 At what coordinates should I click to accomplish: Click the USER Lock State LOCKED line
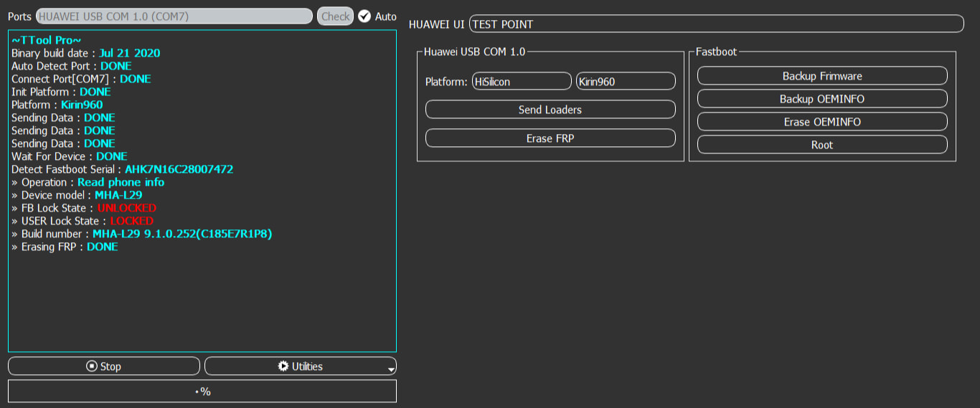pos(83,221)
